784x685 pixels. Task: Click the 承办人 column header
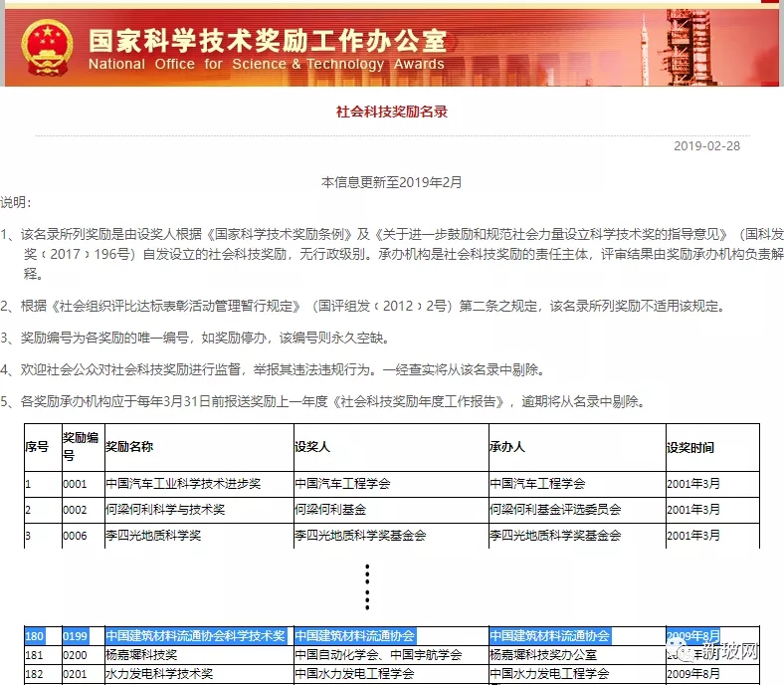507,447
